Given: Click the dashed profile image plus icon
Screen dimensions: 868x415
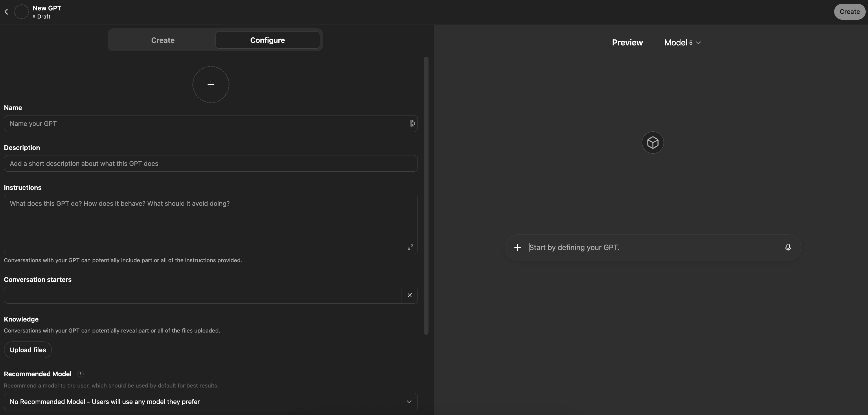Looking at the screenshot, I should point(211,85).
